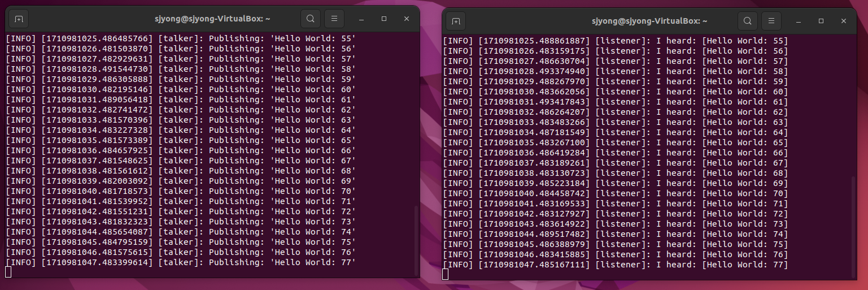
Task: Maximize the talker terminal window
Action: coord(384,19)
